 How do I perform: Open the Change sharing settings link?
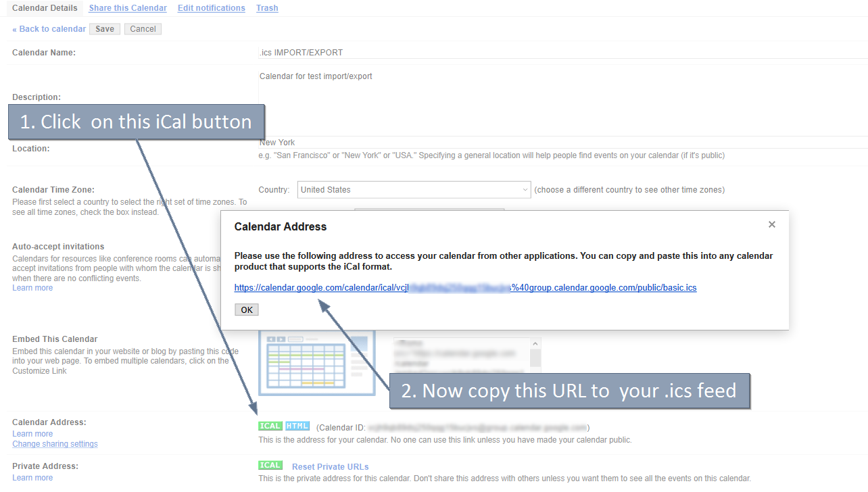pos(55,444)
